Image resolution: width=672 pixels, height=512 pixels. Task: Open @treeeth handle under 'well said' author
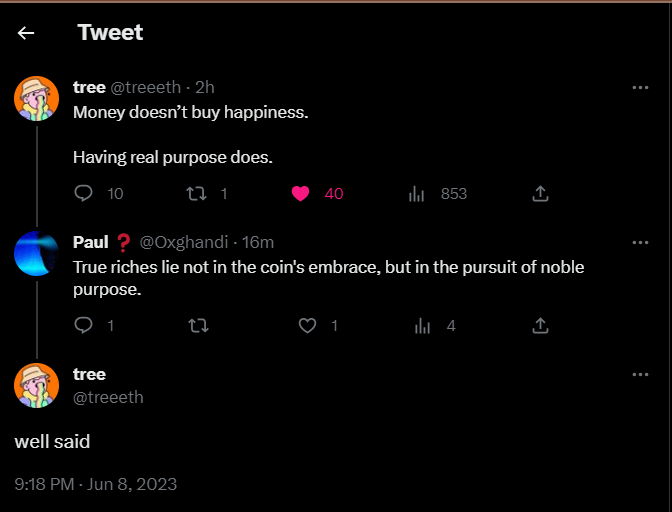pos(108,397)
